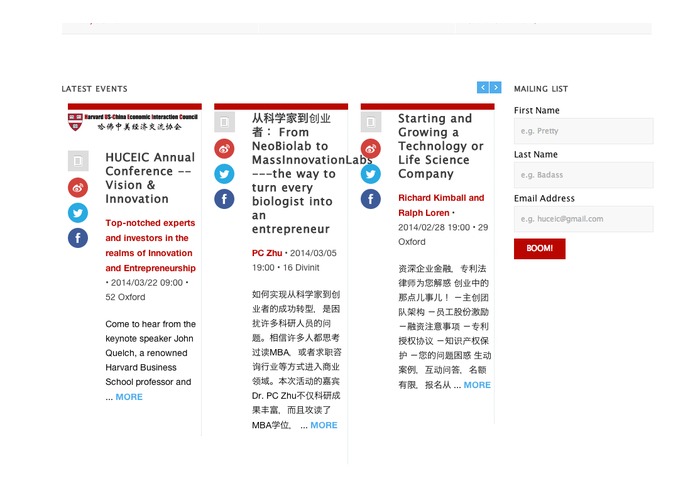Focus the First Name field
The height and width of the screenshot is (494, 695).
583,131
